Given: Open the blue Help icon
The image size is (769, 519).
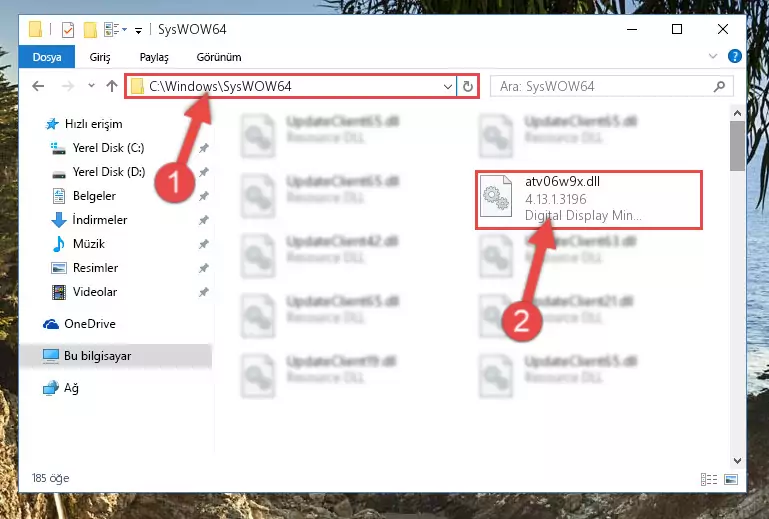Looking at the screenshot, I should (734, 56).
